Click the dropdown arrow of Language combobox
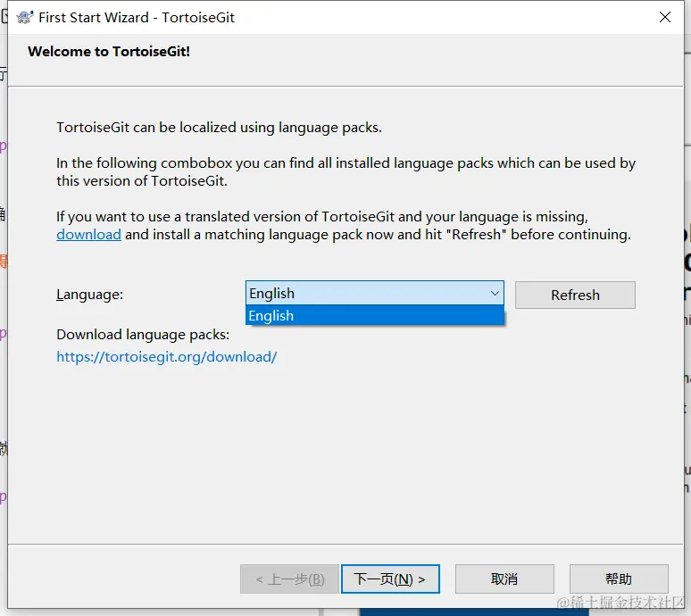691x616 pixels. tap(495, 293)
